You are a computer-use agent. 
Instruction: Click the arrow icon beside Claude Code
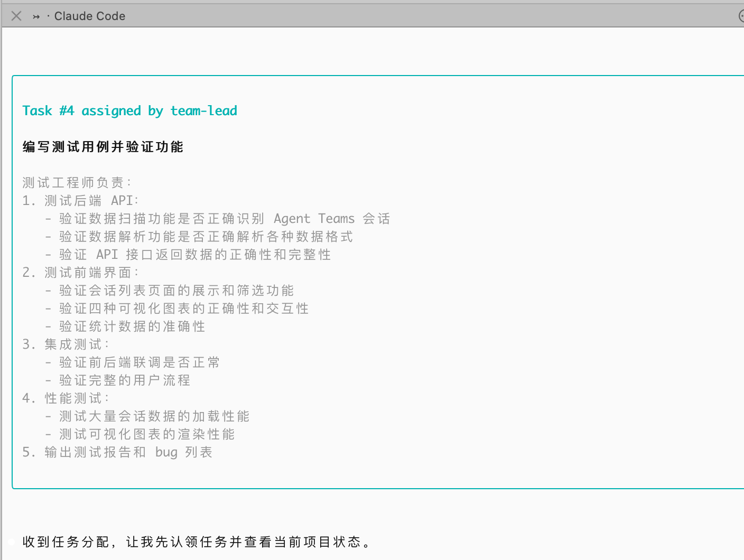pos(36,16)
